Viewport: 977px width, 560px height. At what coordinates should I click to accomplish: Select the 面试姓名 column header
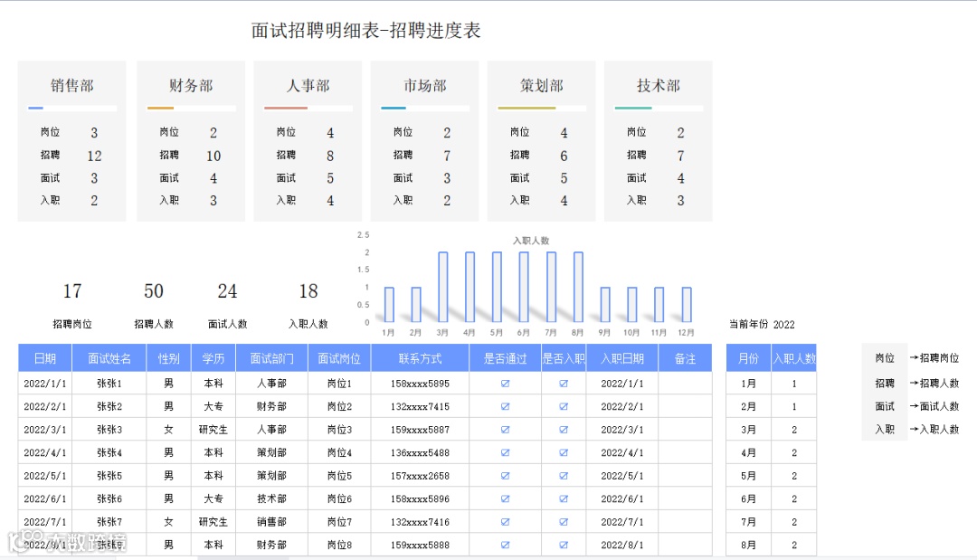click(109, 358)
